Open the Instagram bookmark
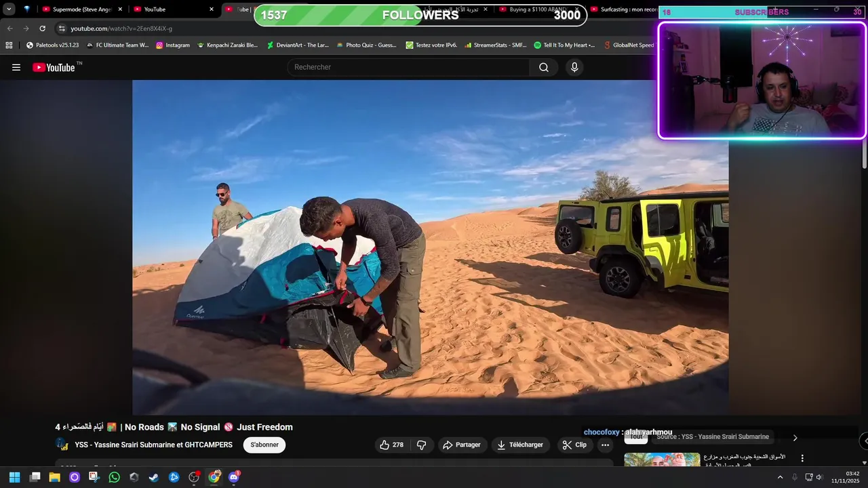Viewport: 868px width, 488px height. 173,45
